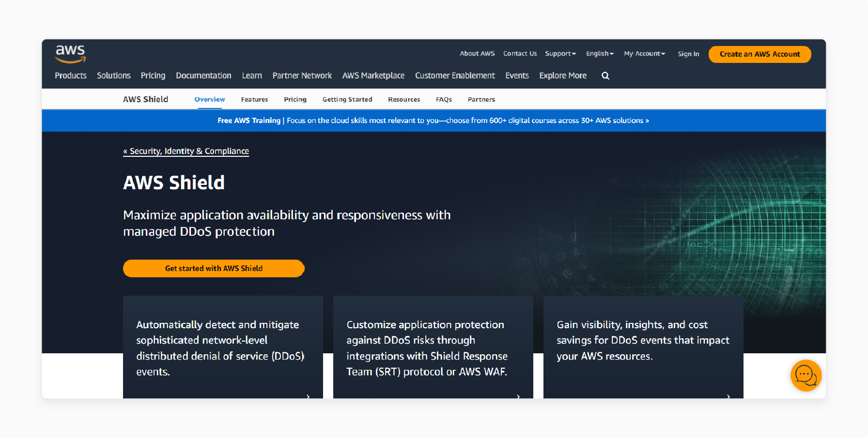The width and height of the screenshot is (868, 438).
Task: Open the AWS Marketplace menu
Action: pos(373,76)
